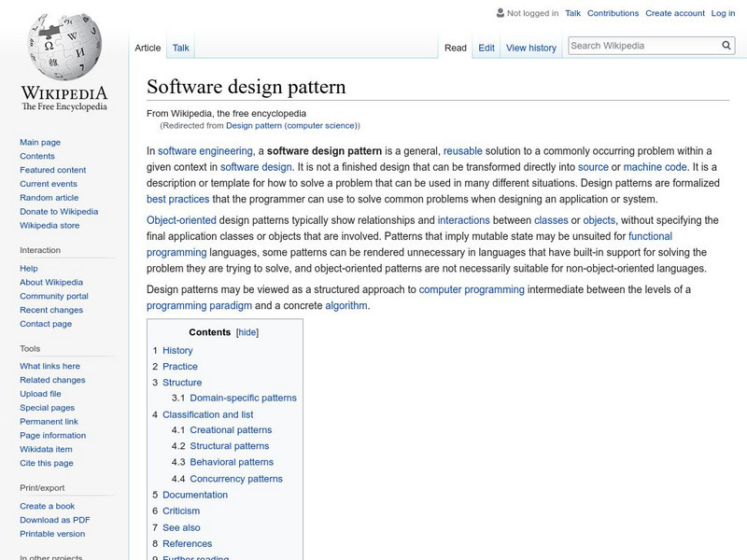This screenshot has width=747, height=560.
Task: Open the Edit tab
Action: pyautogui.click(x=486, y=48)
